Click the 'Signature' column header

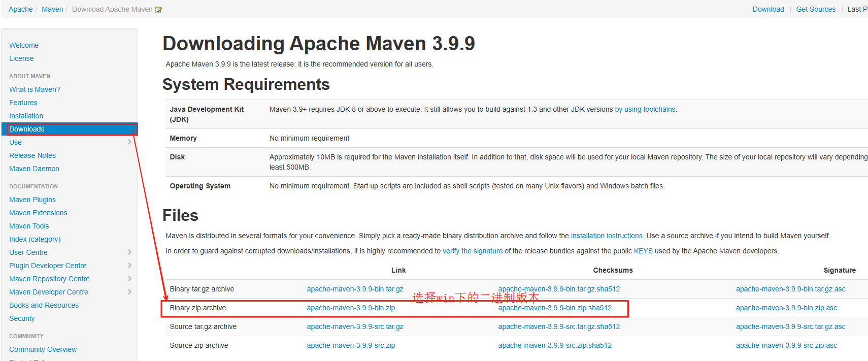(840, 270)
